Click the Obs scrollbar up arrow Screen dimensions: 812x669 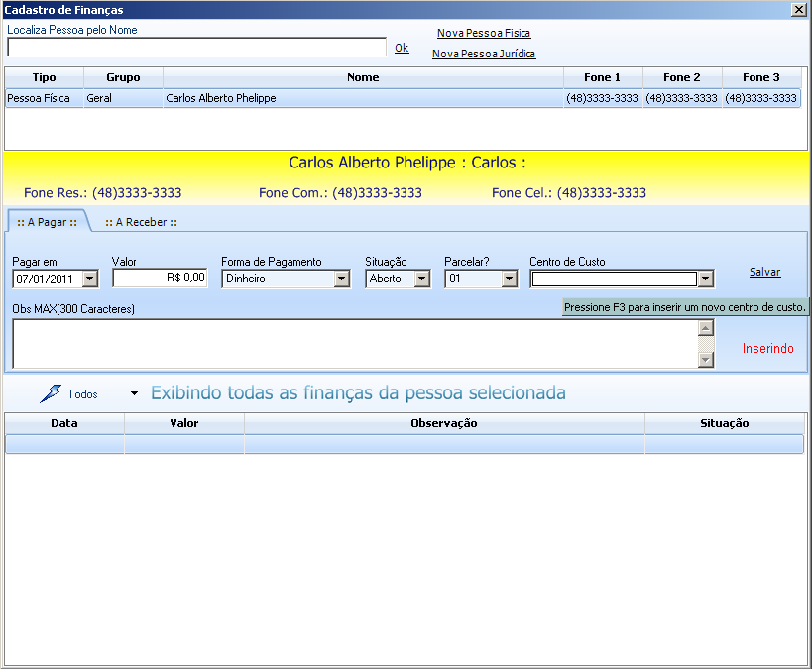705,328
